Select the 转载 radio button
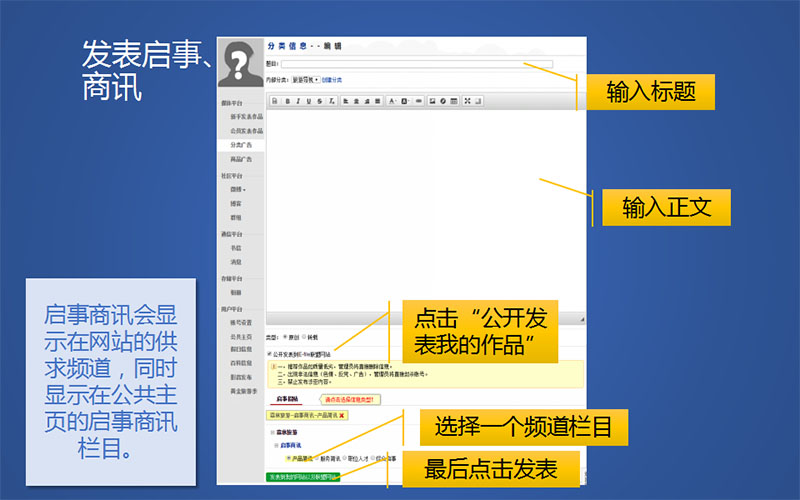This screenshot has height=500, width=800. click(x=304, y=337)
